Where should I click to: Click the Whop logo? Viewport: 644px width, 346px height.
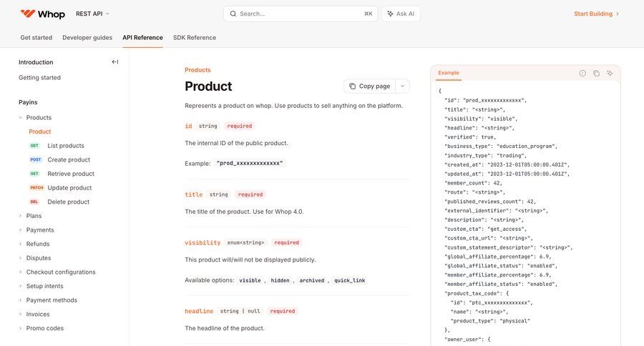[x=43, y=14]
